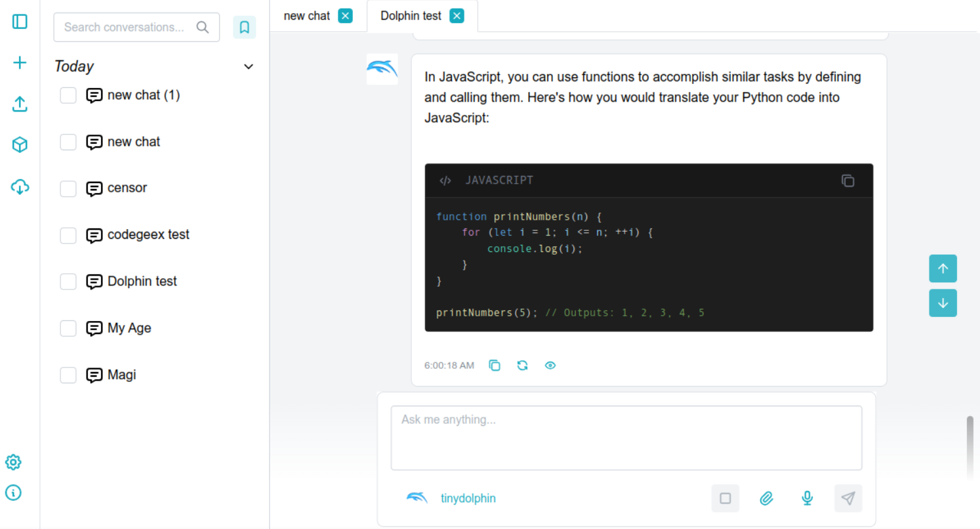Copy the JavaScript code block
This screenshot has height=529, width=980.
(847, 180)
